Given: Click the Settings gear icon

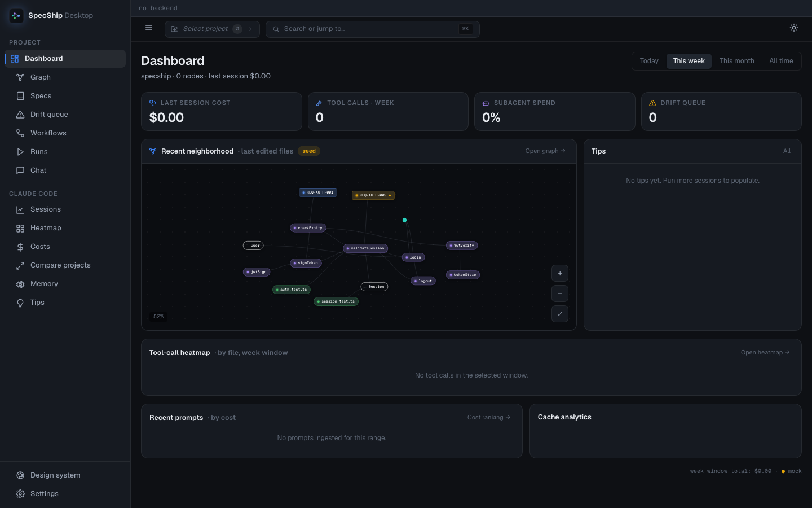Looking at the screenshot, I should point(20,494).
